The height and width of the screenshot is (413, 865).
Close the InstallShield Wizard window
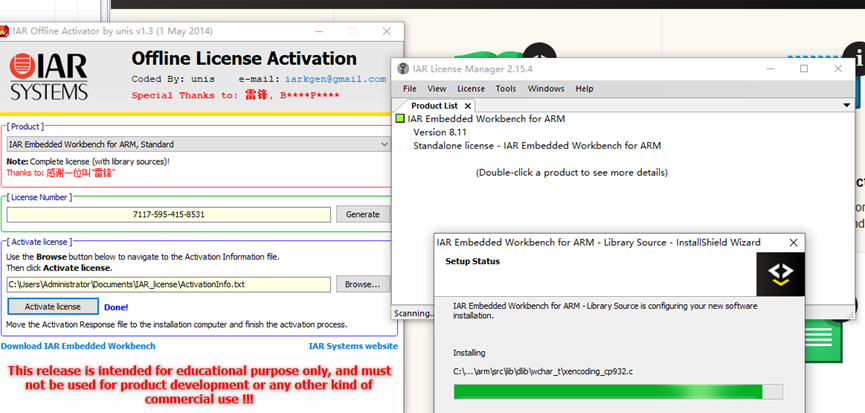(x=793, y=243)
